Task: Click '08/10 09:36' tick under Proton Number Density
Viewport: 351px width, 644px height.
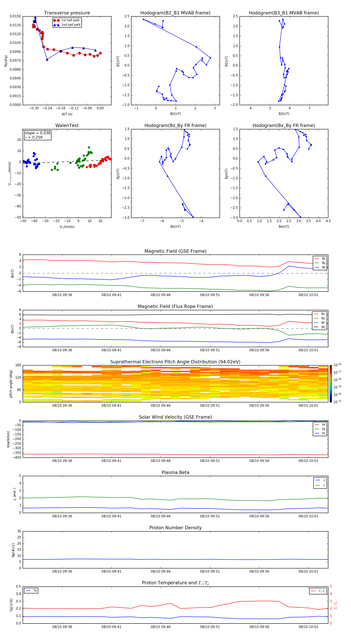Action: tap(62, 571)
